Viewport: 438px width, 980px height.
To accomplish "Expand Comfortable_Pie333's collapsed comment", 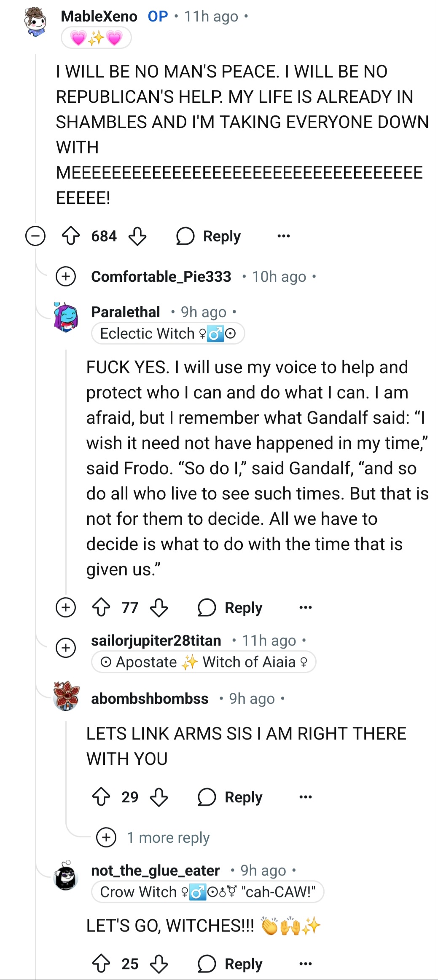I will 66,277.
